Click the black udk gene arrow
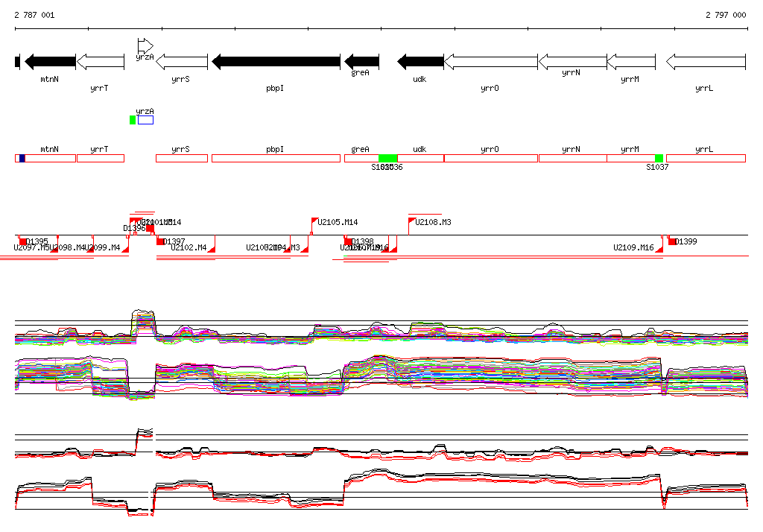 coord(420,62)
